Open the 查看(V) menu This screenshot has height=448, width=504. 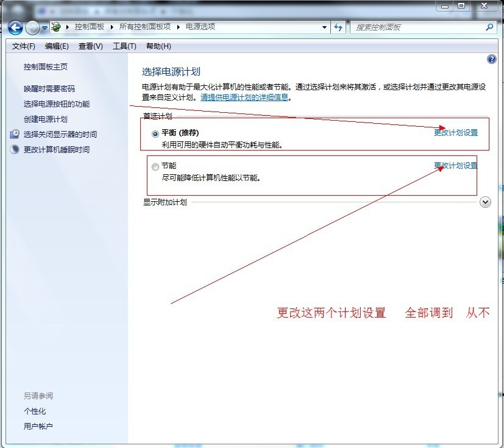coord(90,46)
